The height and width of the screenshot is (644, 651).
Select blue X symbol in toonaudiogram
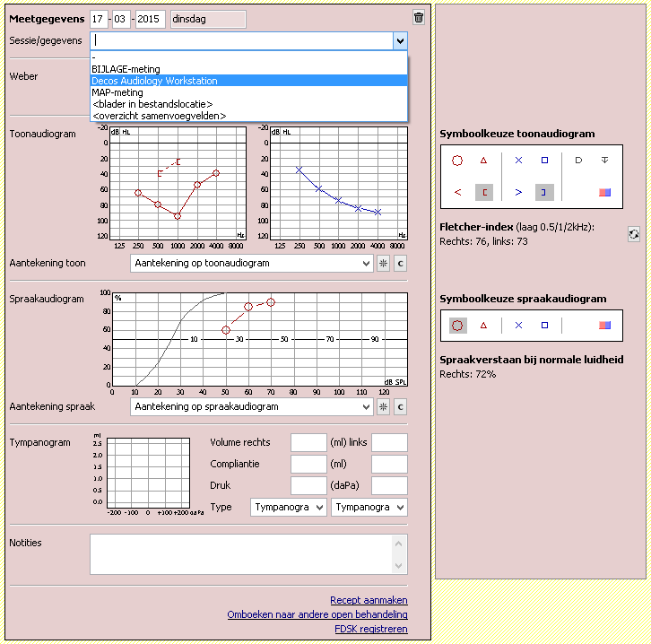pos(518,161)
